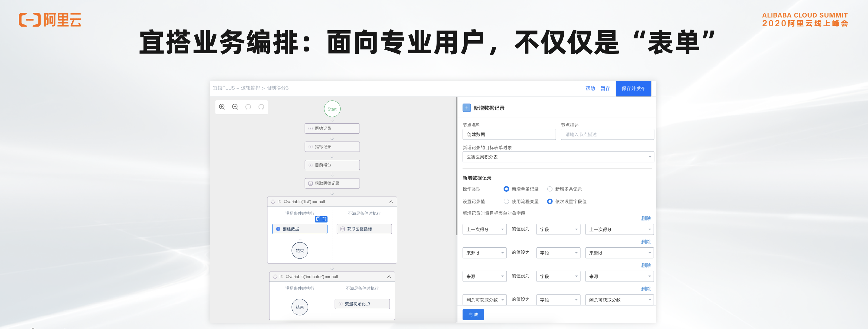Click the redo arrow icon
The width and height of the screenshot is (868, 329).
[261, 107]
